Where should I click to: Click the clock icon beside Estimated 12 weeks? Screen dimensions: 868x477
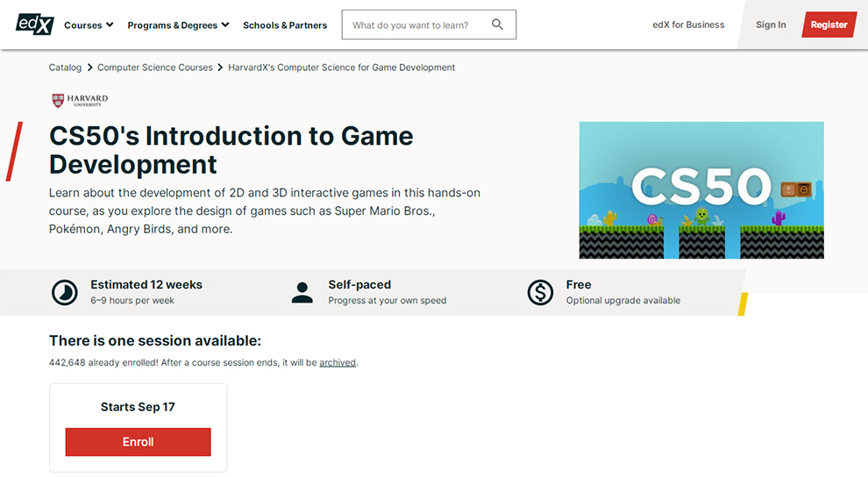click(x=65, y=292)
